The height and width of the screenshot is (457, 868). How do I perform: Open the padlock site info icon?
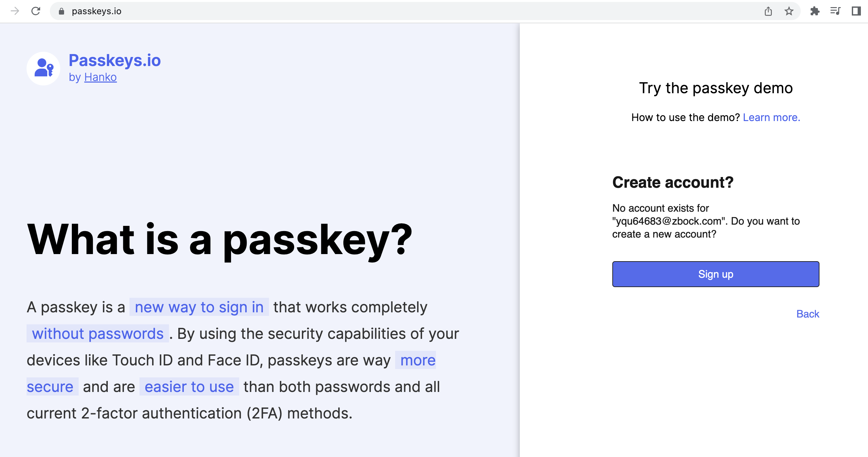[61, 11]
